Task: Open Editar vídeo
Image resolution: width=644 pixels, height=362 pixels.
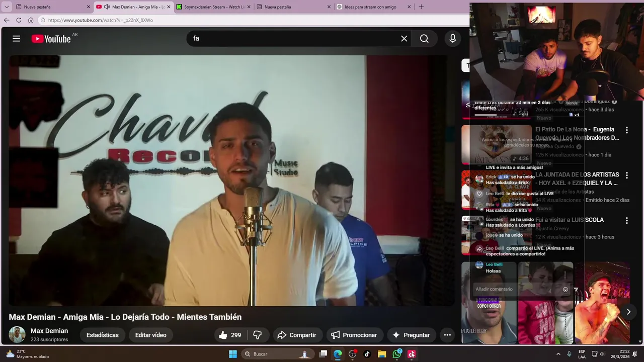Action: click(150, 335)
